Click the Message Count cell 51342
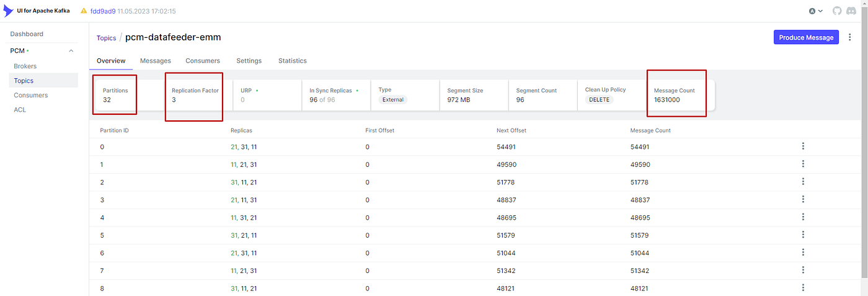Viewport: 868px width, 296px height. tap(640, 271)
